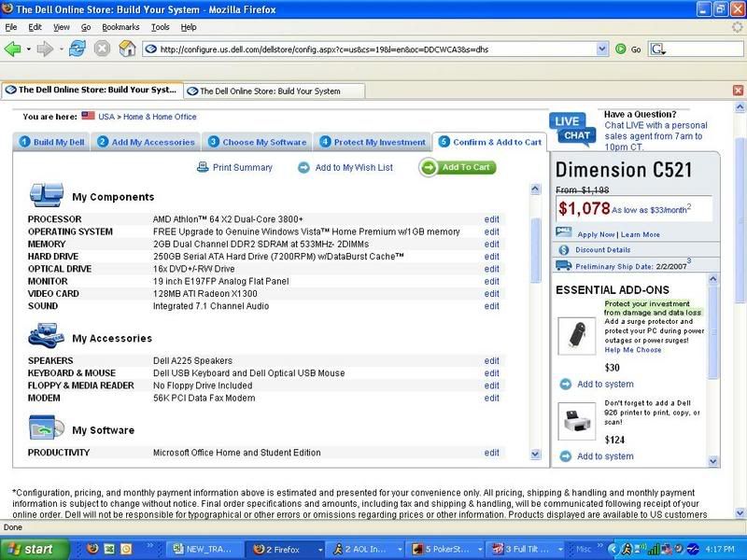Edit the SPEAKERS selection
This screenshot has width=747, height=560.
coord(492,361)
